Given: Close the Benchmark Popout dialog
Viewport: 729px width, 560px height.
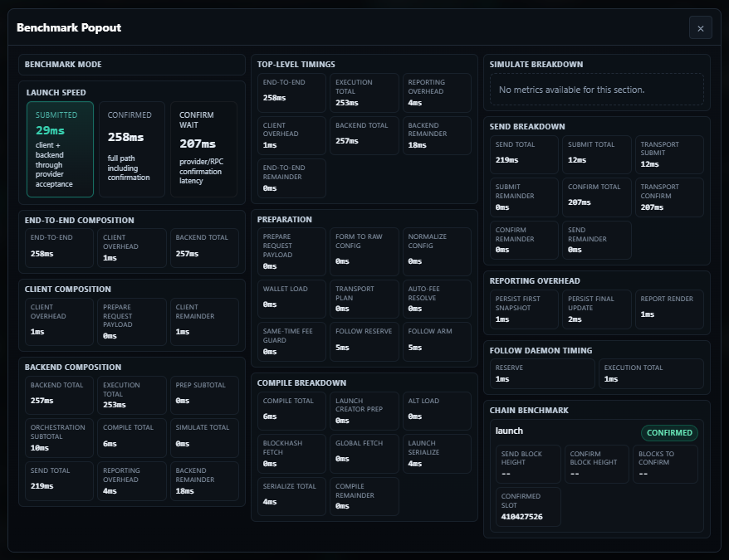Looking at the screenshot, I should pos(700,28).
